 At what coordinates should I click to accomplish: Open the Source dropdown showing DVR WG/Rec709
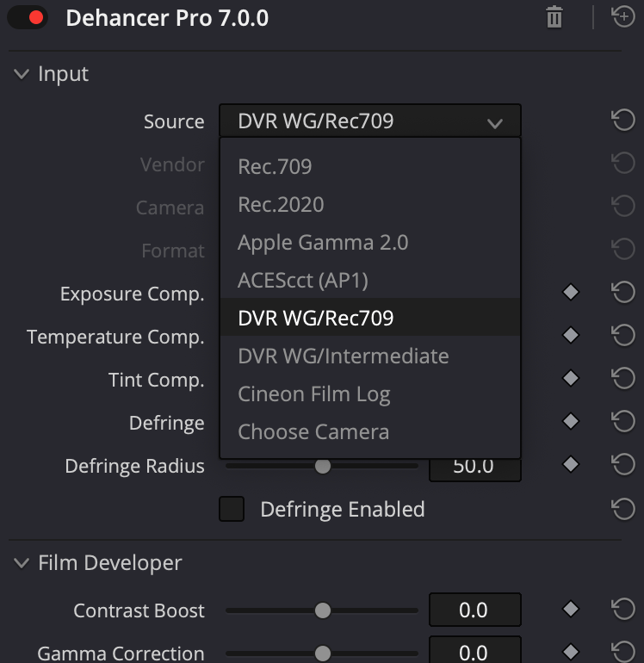370,121
